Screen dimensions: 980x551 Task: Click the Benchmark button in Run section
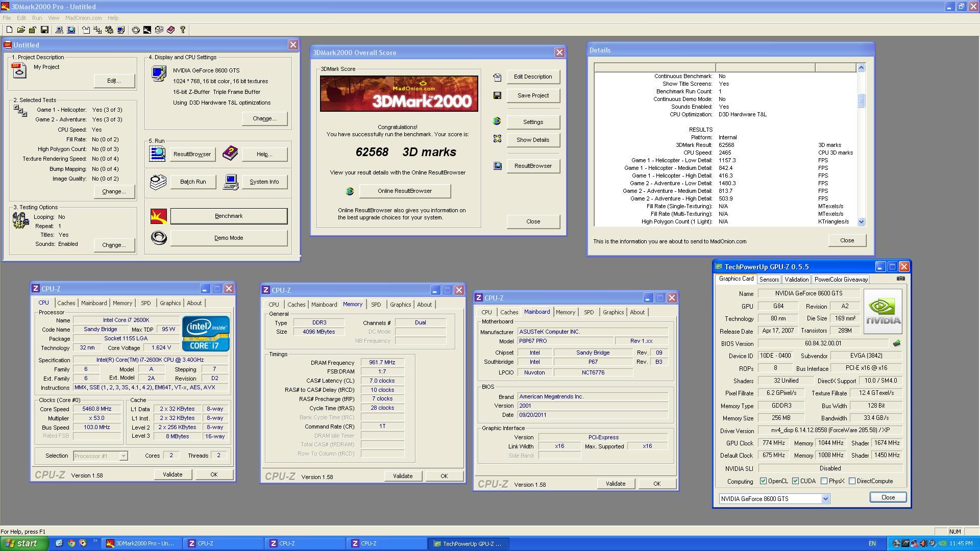(229, 216)
